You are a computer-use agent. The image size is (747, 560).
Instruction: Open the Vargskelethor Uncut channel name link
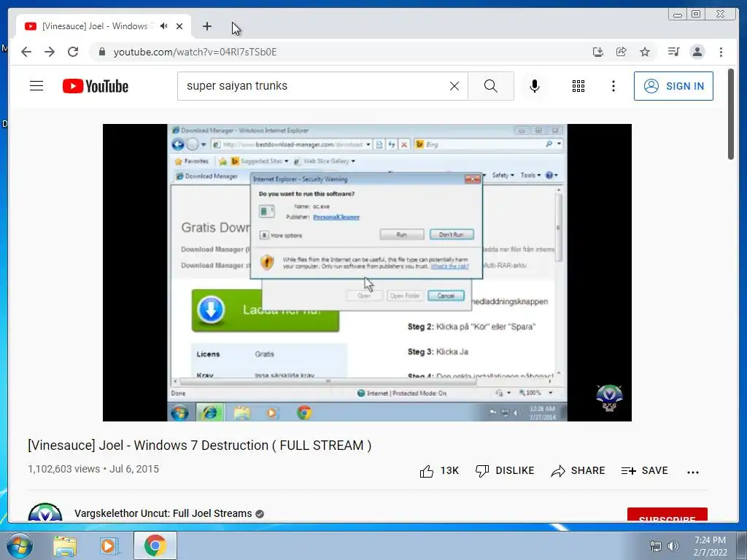coord(163,513)
